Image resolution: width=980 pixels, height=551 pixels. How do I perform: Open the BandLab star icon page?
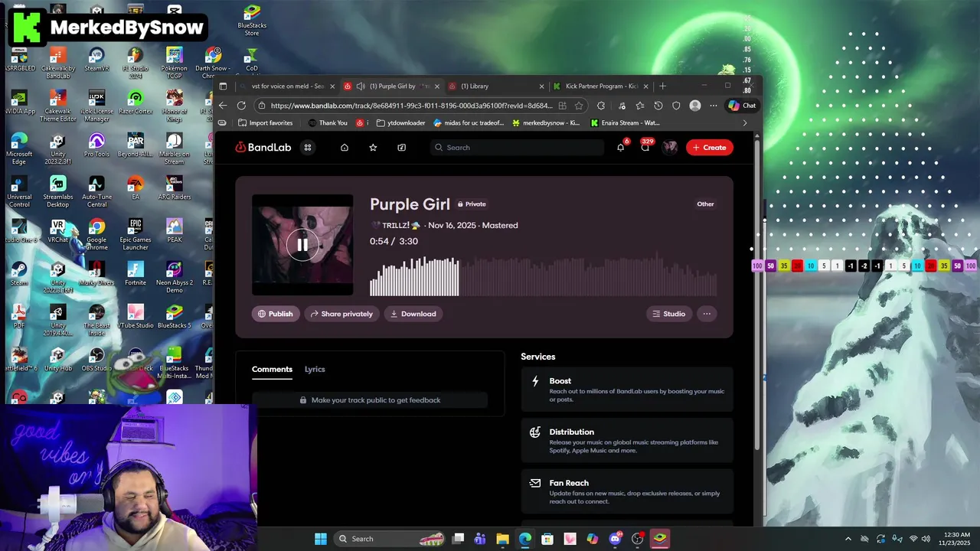[x=373, y=148]
